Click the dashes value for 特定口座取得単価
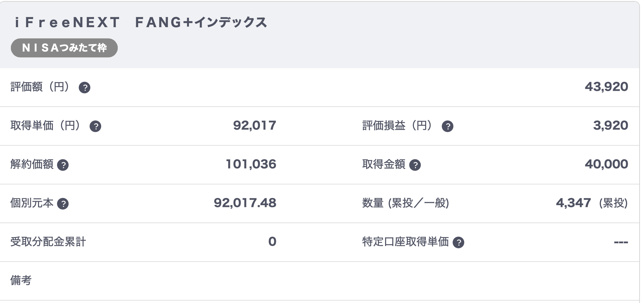This screenshot has width=644, height=303. (621, 242)
